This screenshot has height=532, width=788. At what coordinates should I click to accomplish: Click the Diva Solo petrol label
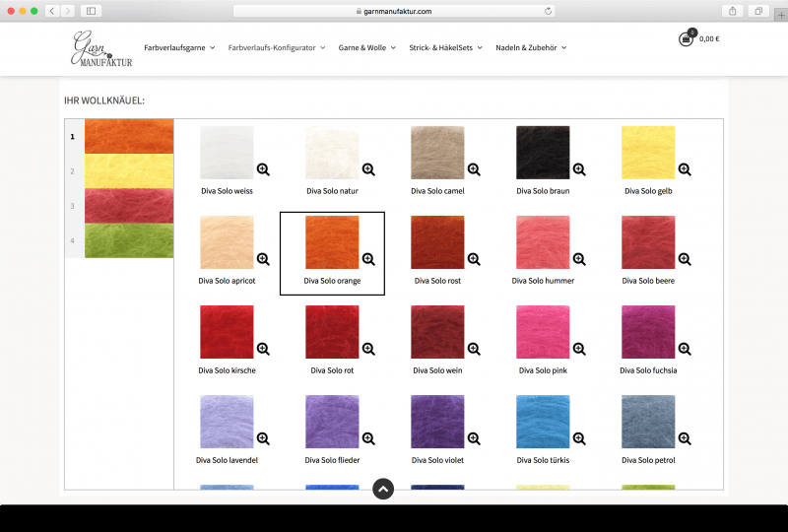tap(648, 460)
